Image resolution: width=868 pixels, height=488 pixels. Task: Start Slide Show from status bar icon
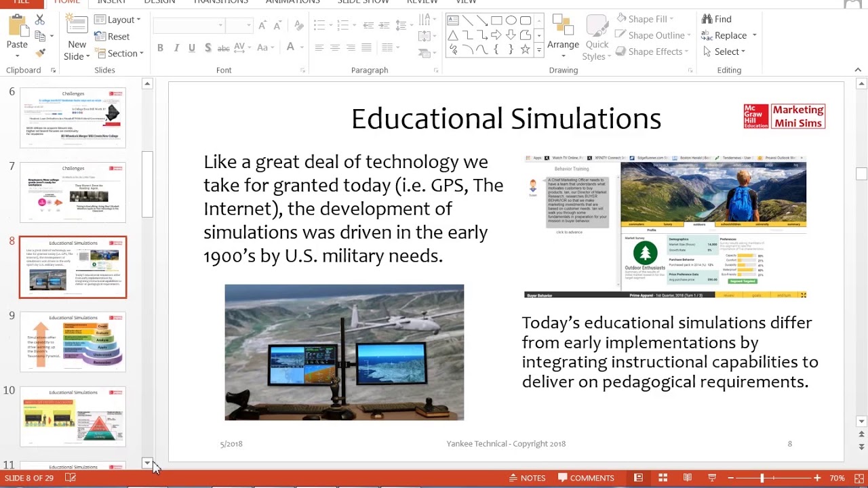pyautogui.click(x=712, y=478)
